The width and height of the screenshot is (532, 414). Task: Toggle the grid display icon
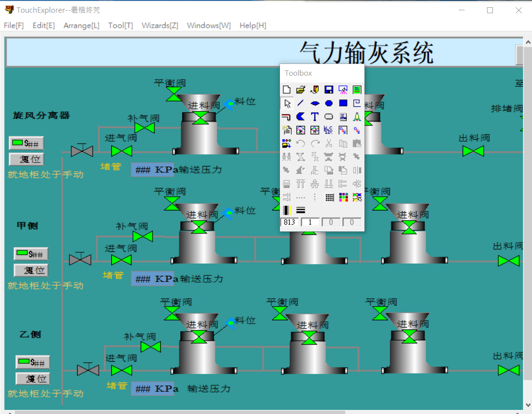coord(329,197)
